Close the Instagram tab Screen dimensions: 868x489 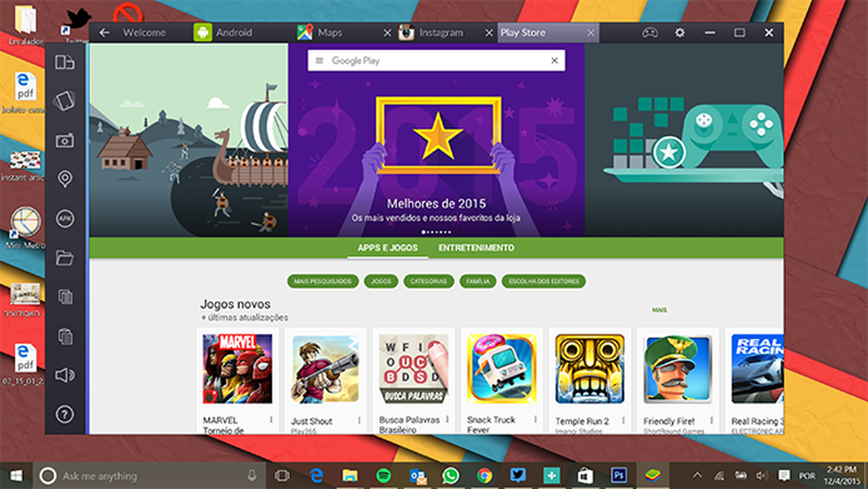click(489, 34)
